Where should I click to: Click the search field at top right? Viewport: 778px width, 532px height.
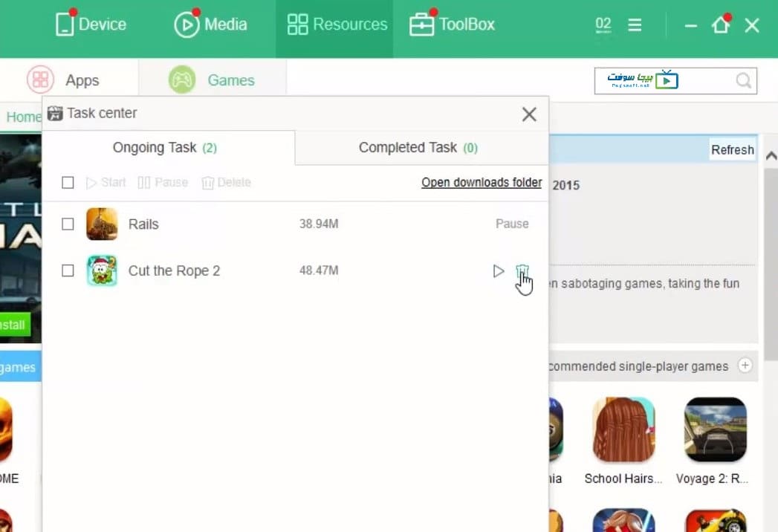pyautogui.click(x=675, y=80)
